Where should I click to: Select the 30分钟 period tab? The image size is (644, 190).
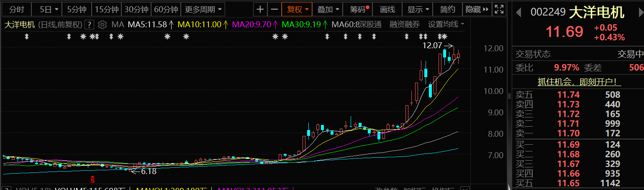pyautogui.click(x=136, y=9)
